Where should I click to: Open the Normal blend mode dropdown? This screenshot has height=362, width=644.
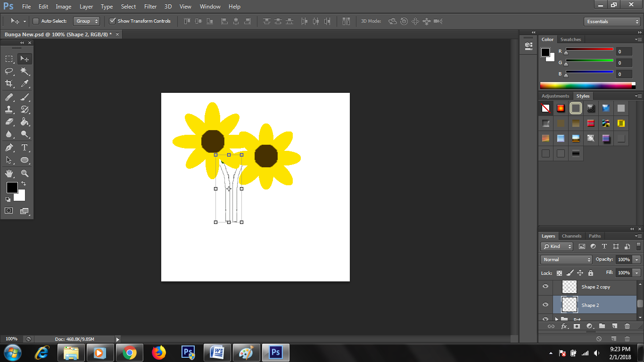[566, 260]
